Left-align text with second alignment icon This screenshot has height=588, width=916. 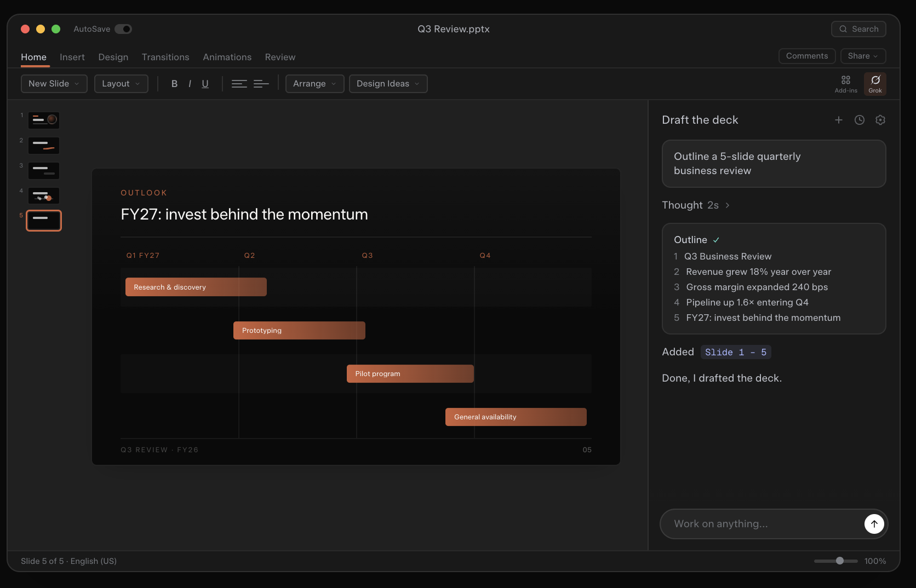coord(261,84)
